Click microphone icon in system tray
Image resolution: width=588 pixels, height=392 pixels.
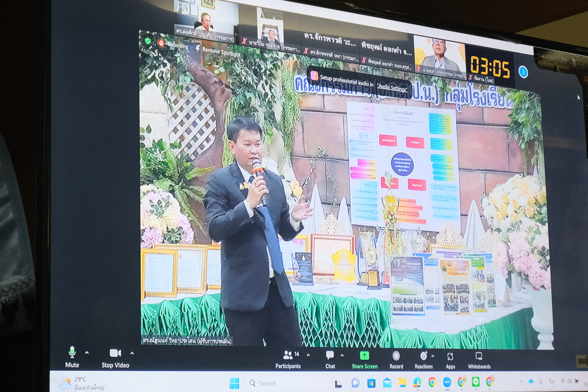pos(541,381)
